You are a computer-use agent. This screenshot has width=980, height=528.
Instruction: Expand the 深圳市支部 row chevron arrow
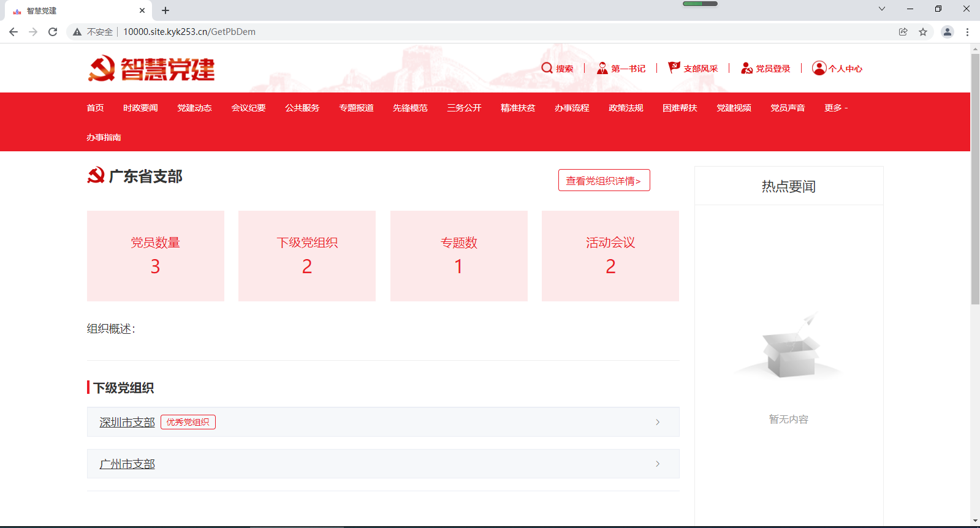pyautogui.click(x=658, y=422)
